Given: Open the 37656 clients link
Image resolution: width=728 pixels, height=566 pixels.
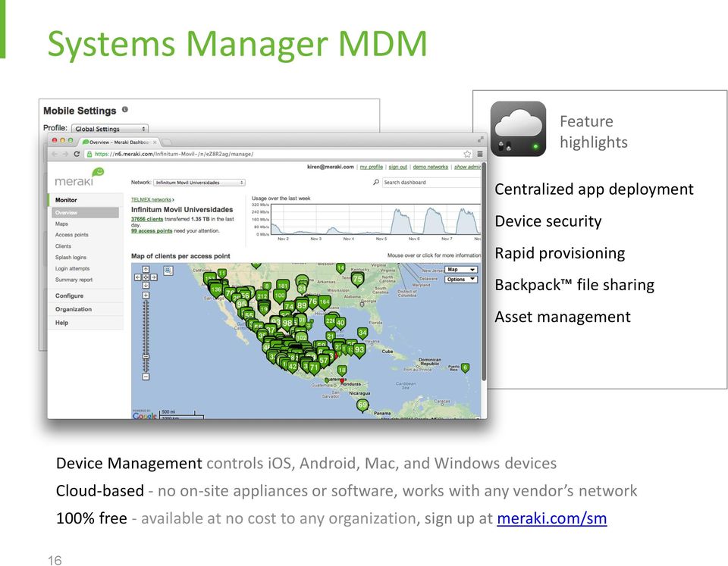Looking at the screenshot, I should point(146,219).
